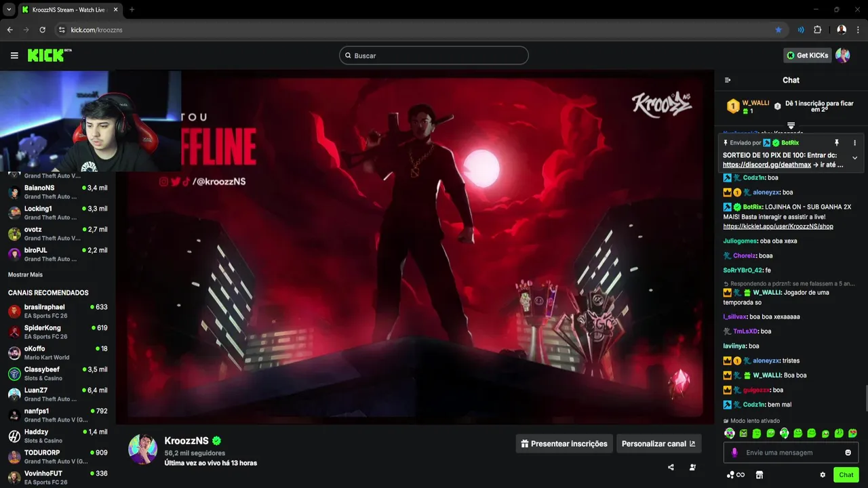Click l_sillvax username in chat

click(x=734, y=317)
